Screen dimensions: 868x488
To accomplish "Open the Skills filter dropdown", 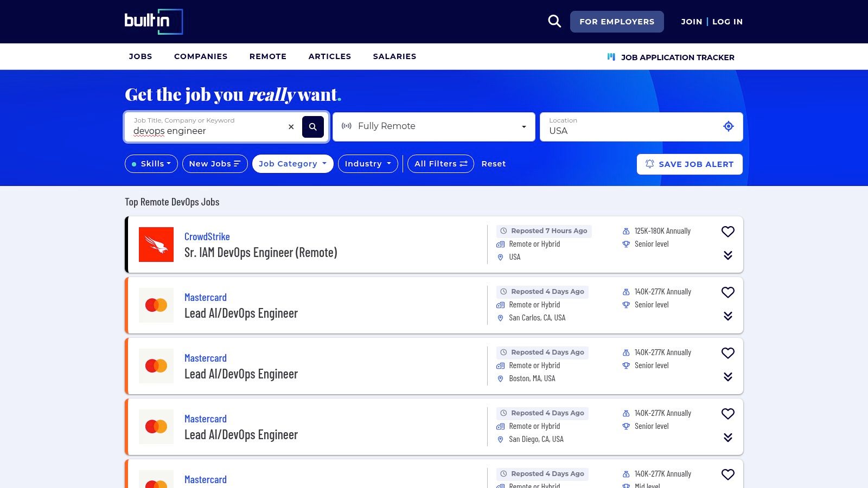I will click(151, 164).
